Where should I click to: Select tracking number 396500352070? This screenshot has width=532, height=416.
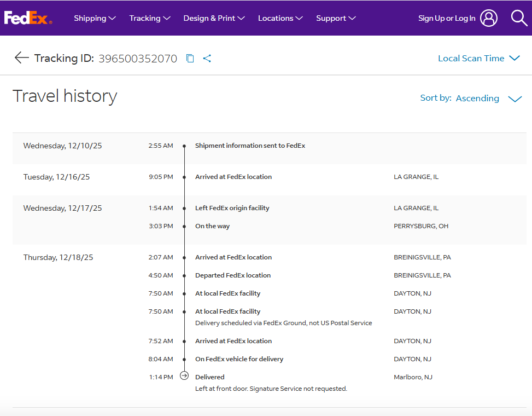point(138,59)
